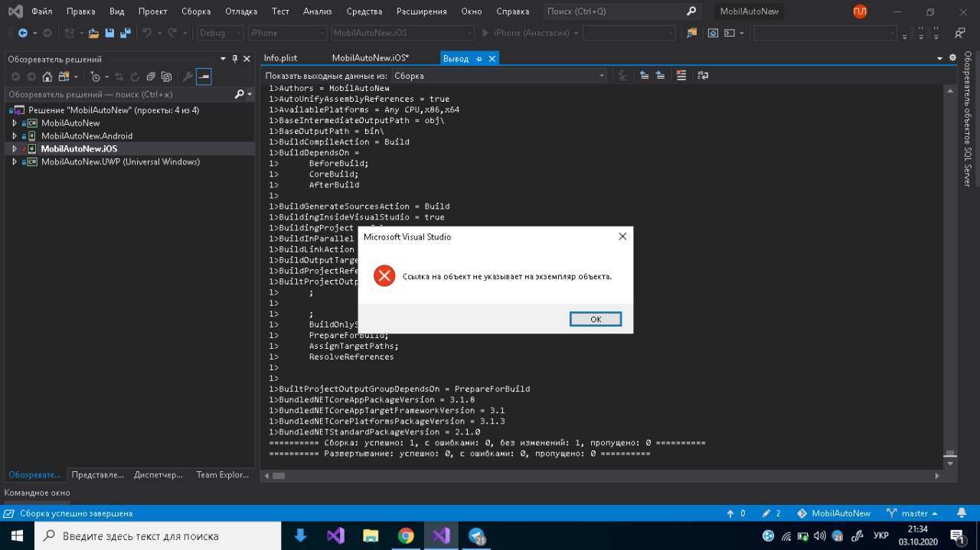Viewport: 980px width, 550px height.
Task: Navigate backward with the toolbar arrow
Action: click(x=22, y=33)
